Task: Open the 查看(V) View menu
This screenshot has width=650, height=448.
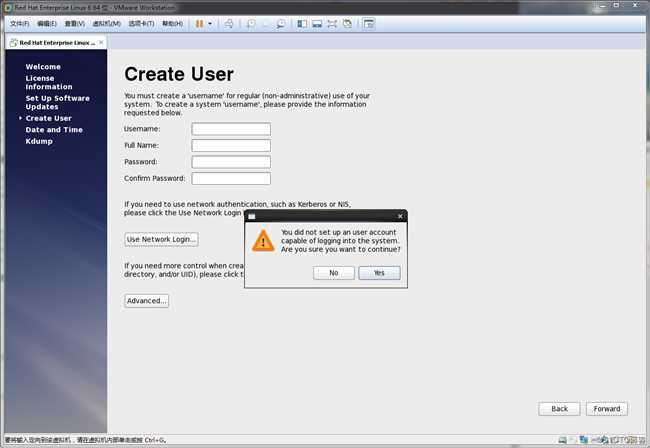Action: pyautogui.click(x=74, y=24)
